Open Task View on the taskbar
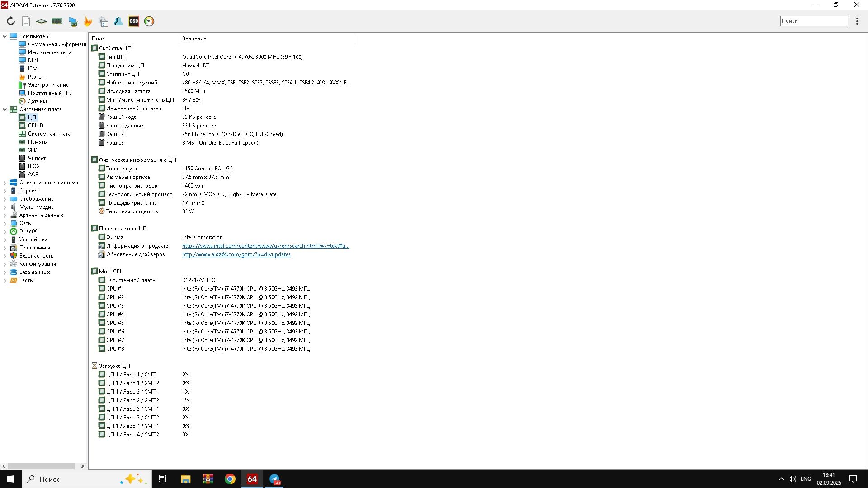This screenshot has width=868, height=488. (163, 479)
